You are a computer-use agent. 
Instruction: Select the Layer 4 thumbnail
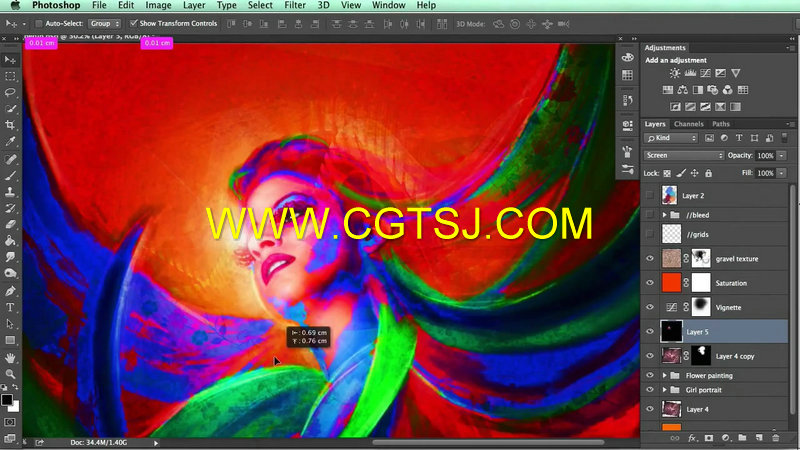671,409
